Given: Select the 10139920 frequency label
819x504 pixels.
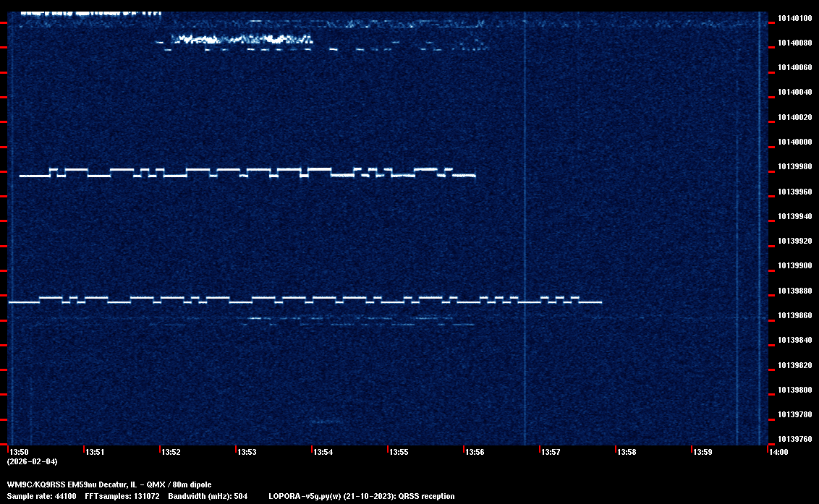Looking at the screenshot, I should pos(794,241).
